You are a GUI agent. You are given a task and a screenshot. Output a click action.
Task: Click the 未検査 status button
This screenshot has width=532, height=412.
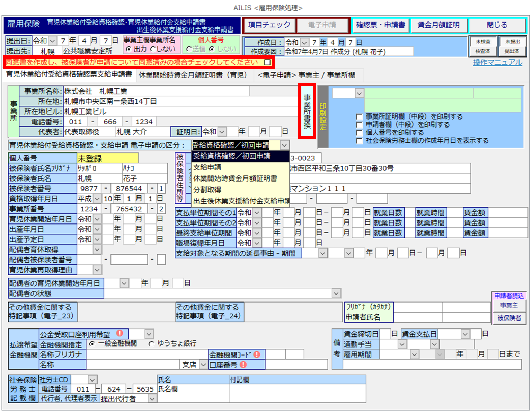[x=482, y=42]
